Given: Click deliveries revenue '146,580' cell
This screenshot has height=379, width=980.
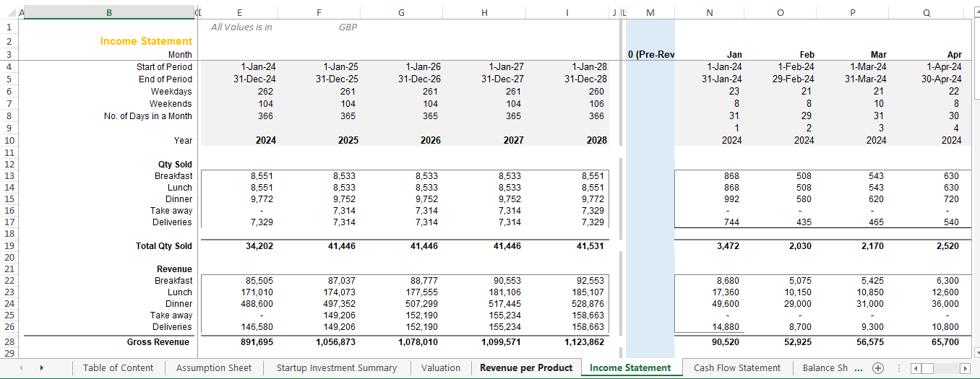Looking at the screenshot, I should tap(259, 327).
